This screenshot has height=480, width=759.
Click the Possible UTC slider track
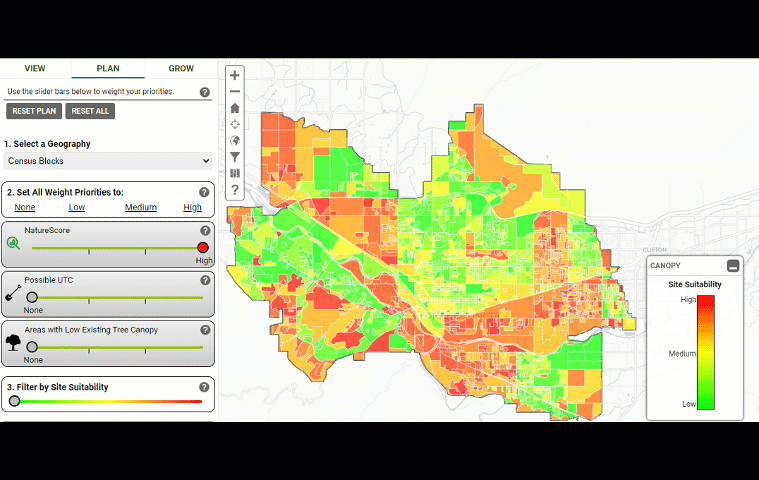click(x=117, y=297)
